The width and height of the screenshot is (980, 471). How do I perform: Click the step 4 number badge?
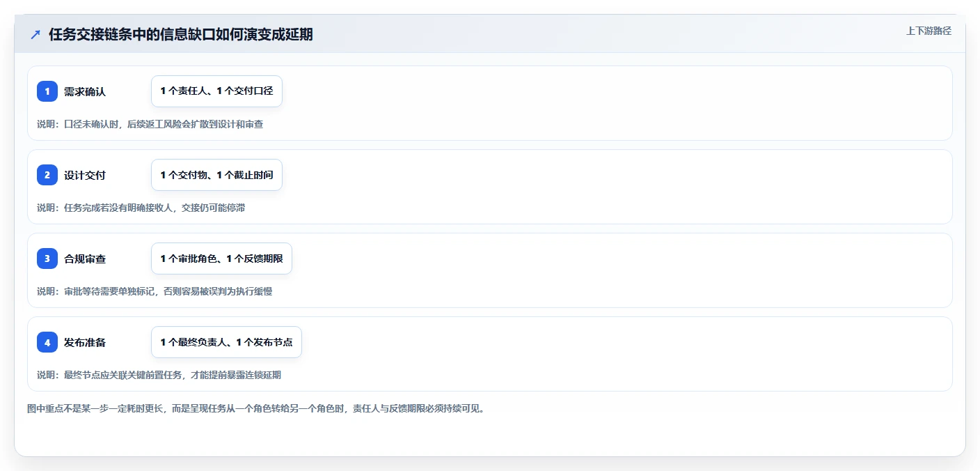click(x=47, y=342)
